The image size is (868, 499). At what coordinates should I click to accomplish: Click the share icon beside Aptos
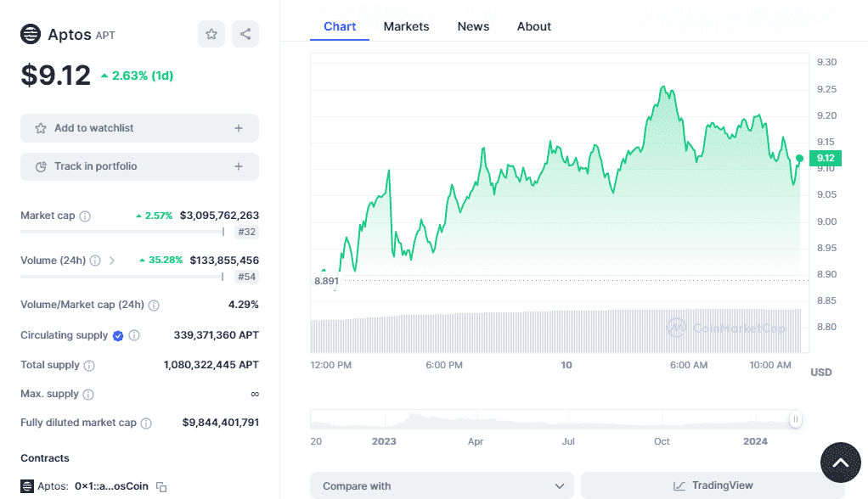245,34
